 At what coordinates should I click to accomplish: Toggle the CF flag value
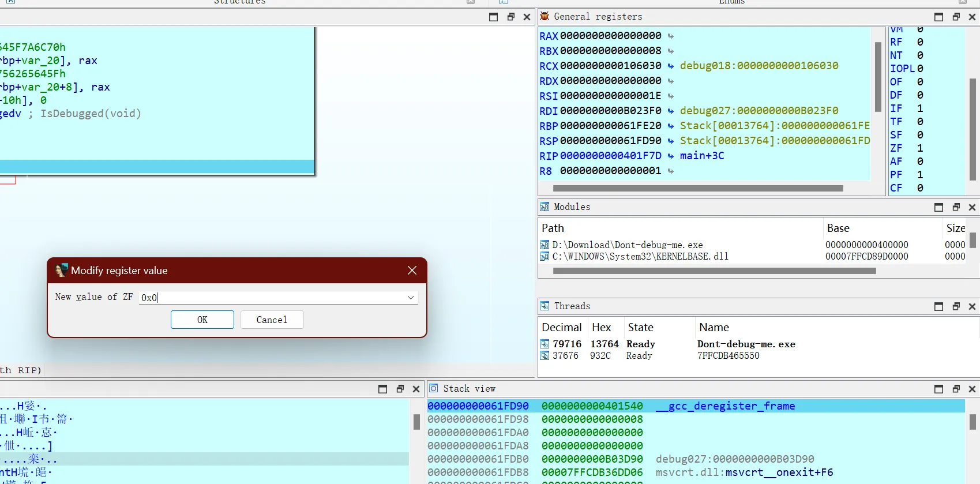coord(920,188)
